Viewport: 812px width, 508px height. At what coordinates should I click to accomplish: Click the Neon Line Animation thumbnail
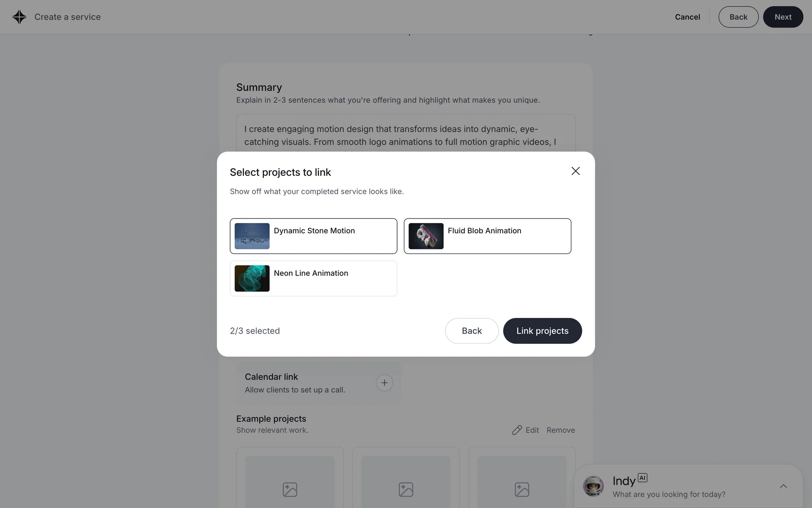pos(252,279)
